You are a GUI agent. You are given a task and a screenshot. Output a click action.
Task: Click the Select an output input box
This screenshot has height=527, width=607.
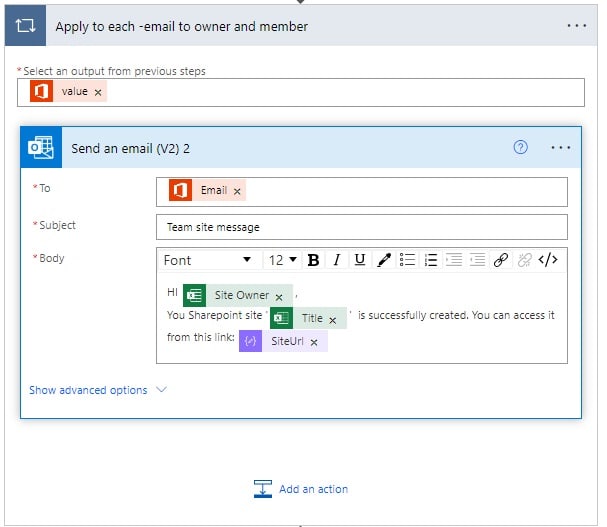(301, 93)
